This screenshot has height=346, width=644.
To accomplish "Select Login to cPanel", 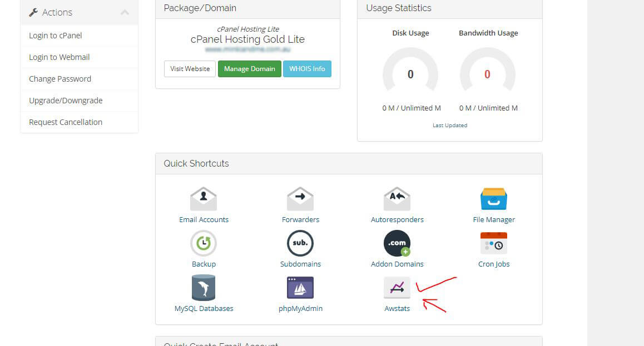I will pos(80,36).
